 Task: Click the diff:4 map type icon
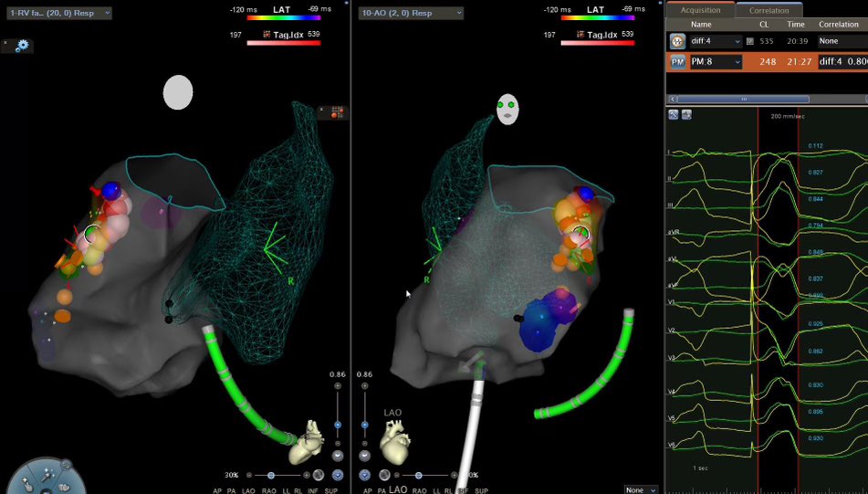pos(677,41)
